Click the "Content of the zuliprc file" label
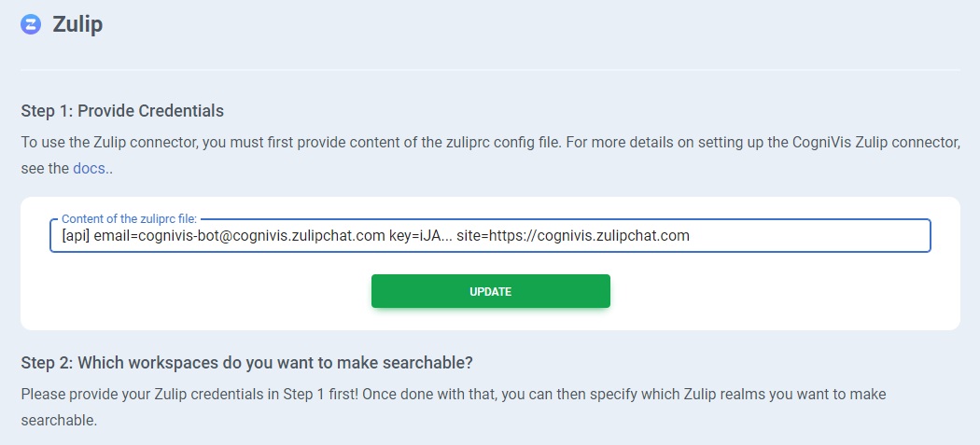980x445 pixels. point(130,219)
